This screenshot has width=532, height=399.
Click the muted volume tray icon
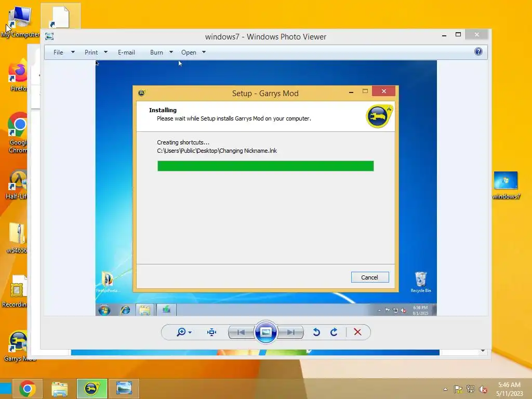click(483, 389)
